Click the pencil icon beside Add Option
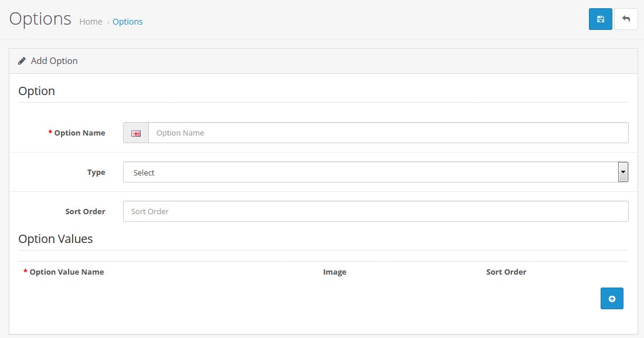 click(22, 61)
